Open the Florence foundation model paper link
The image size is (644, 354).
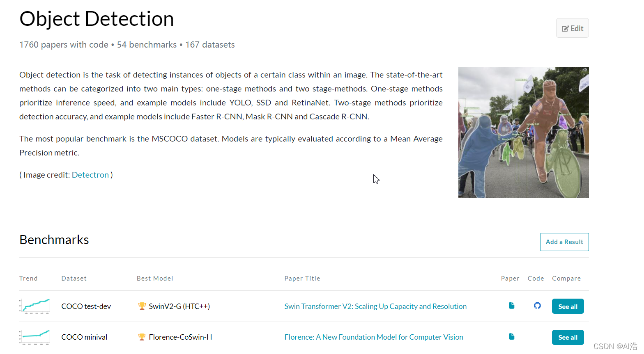coord(374,337)
